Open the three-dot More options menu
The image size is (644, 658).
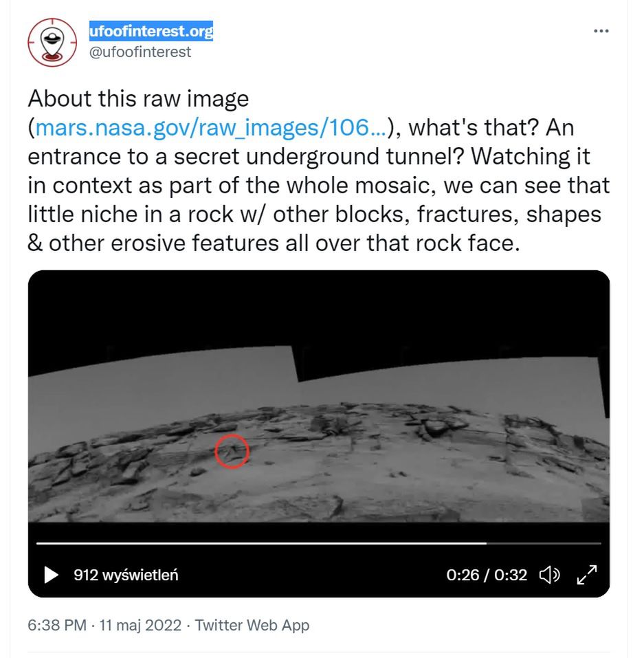(x=601, y=32)
